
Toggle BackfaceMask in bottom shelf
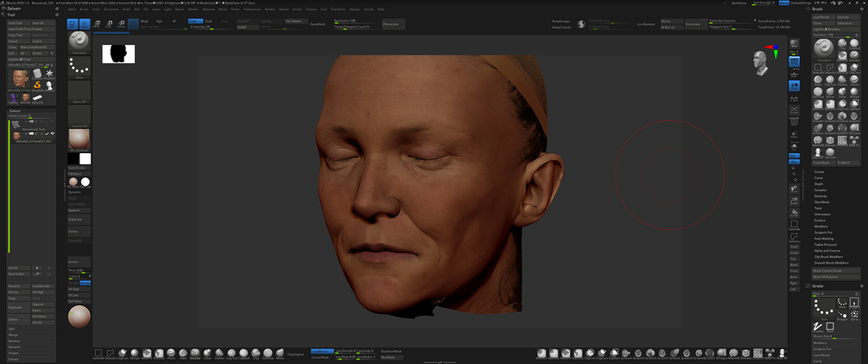pyautogui.click(x=391, y=351)
